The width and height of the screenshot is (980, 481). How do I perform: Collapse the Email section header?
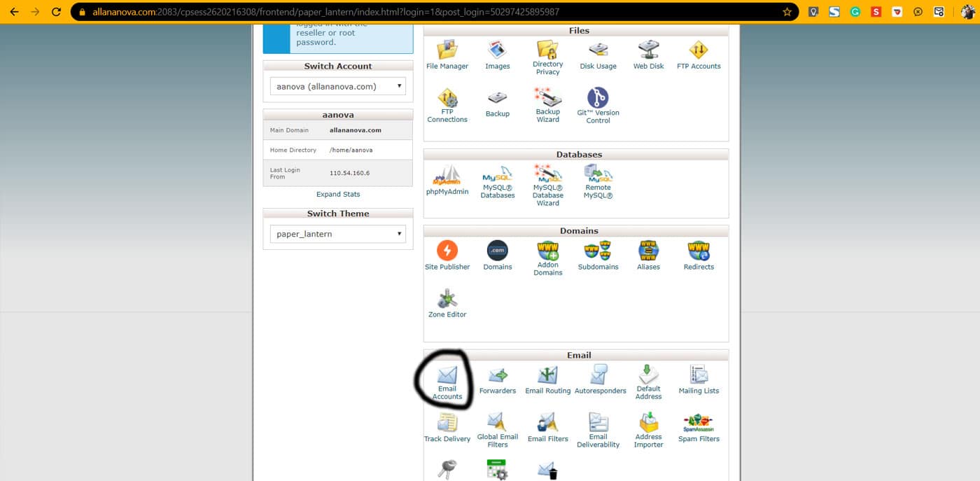coord(576,355)
